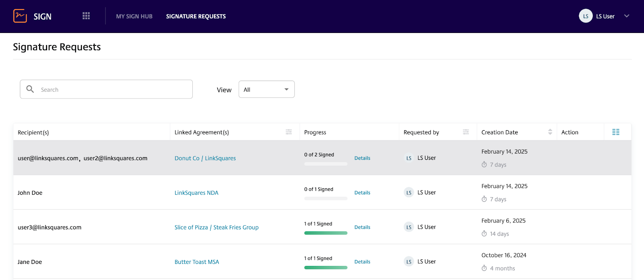Image resolution: width=644 pixels, height=280 pixels.
Task: Switch to My Sign Hub tab
Action: (134, 16)
